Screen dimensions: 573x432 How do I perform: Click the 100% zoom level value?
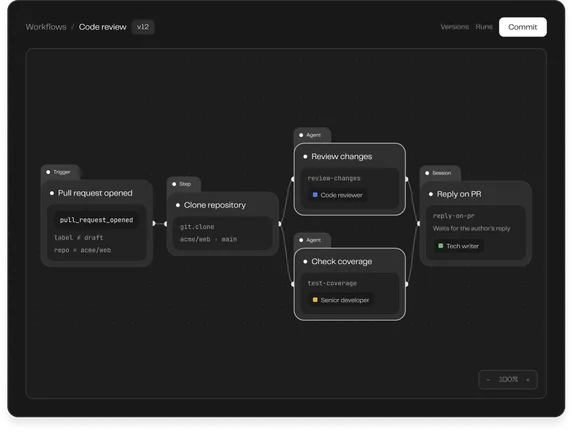click(508, 379)
